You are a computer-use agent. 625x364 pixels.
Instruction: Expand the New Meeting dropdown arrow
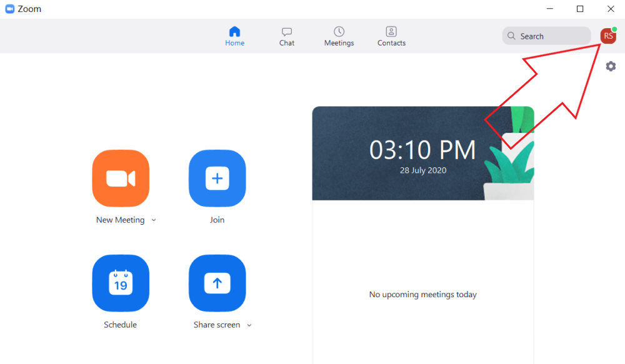tap(154, 220)
